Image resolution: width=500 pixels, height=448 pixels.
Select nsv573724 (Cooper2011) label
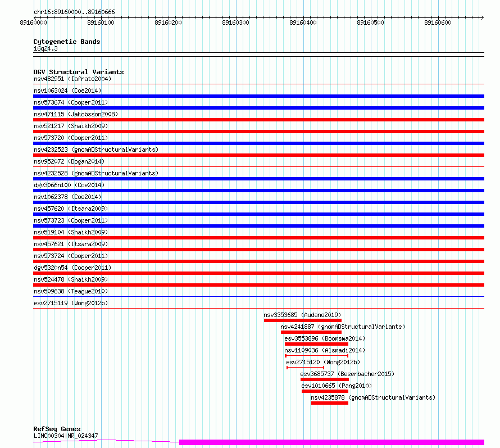(x=71, y=256)
